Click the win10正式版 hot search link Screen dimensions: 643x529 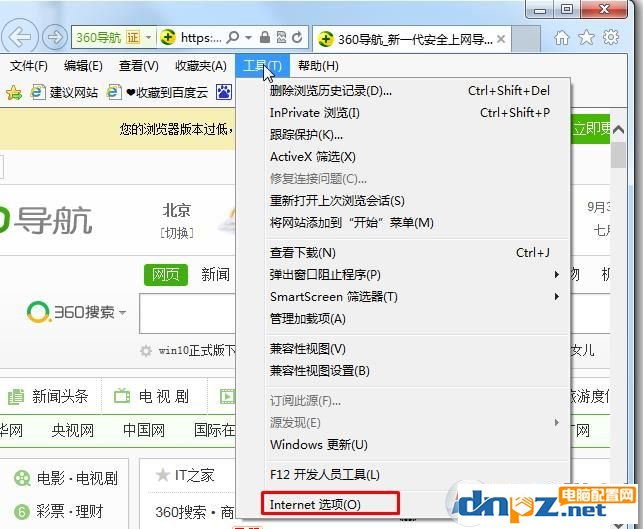197,351
